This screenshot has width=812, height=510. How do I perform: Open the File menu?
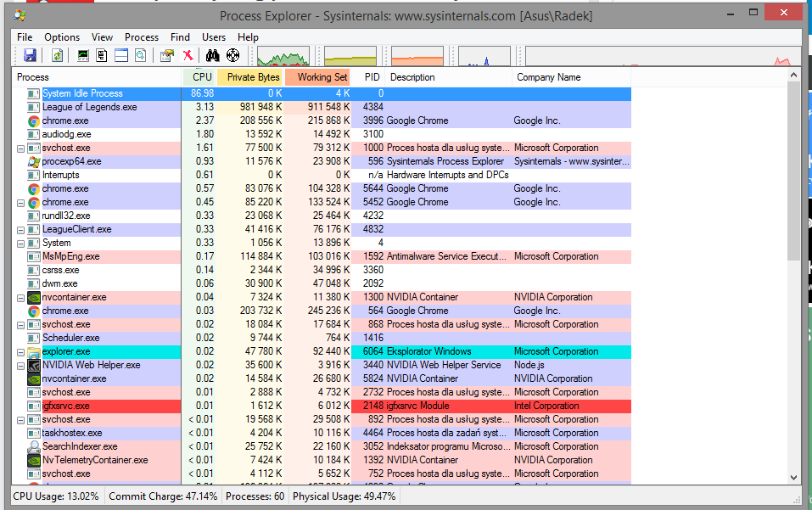pos(25,37)
